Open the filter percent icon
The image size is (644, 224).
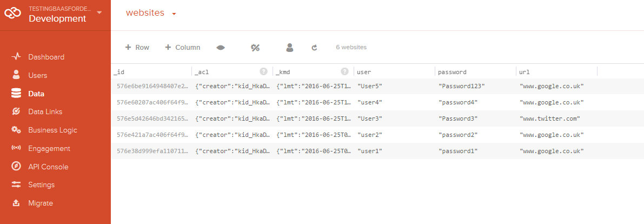[x=255, y=48]
